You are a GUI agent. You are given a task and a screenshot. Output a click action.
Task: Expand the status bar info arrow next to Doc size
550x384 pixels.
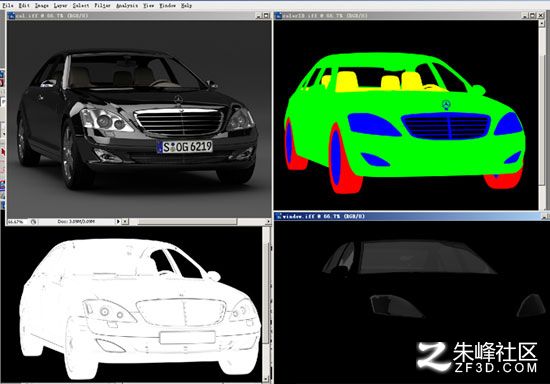pyautogui.click(x=118, y=222)
